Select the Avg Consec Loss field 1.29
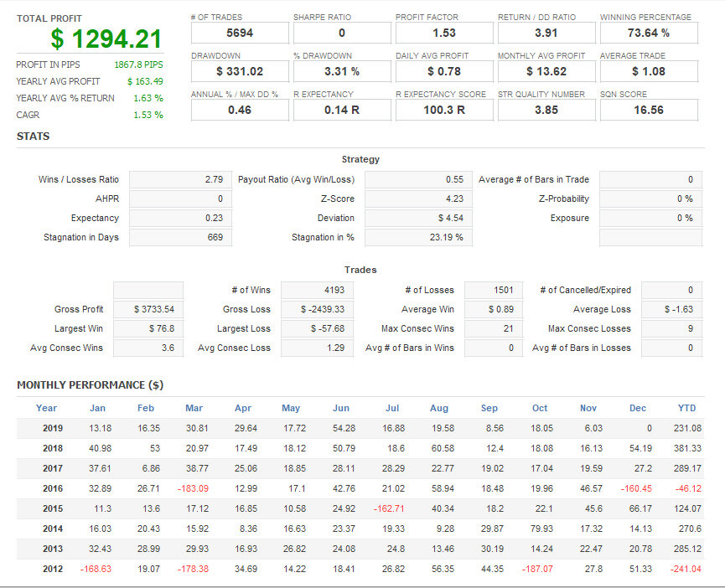Image resolution: width=725 pixels, height=588 pixels. [317, 348]
